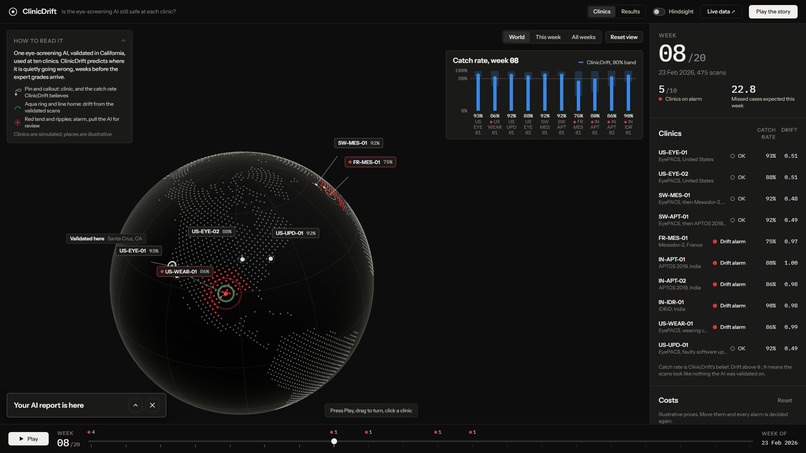Select the World view tab
Viewport: 806px width, 453px height.
click(517, 37)
